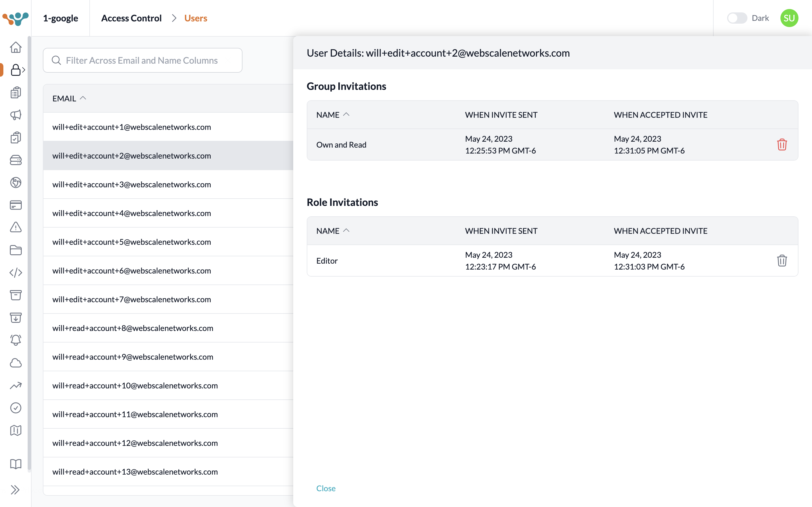Screen dimensions: 812x507
Task: Click the Close link in details panel
Action: (325, 488)
